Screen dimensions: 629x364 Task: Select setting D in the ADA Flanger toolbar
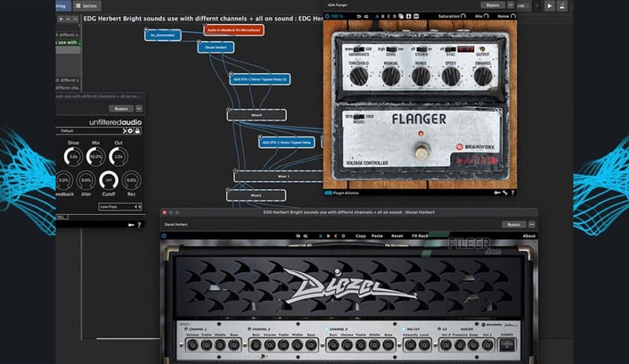pyautogui.click(x=395, y=17)
